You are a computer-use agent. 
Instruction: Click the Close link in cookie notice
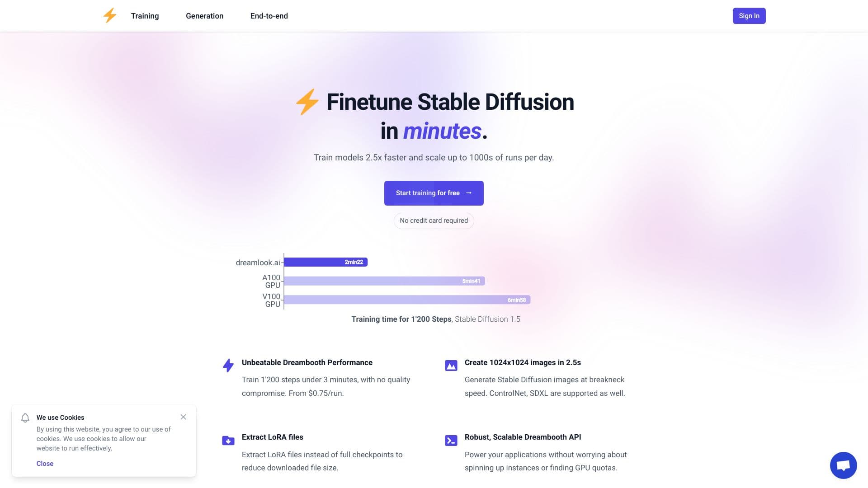click(45, 464)
